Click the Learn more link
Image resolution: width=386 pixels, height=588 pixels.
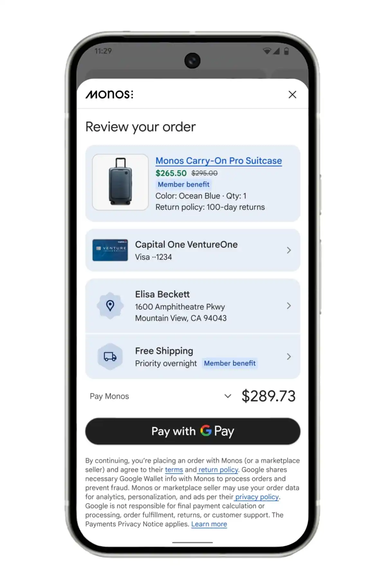click(209, 524)
